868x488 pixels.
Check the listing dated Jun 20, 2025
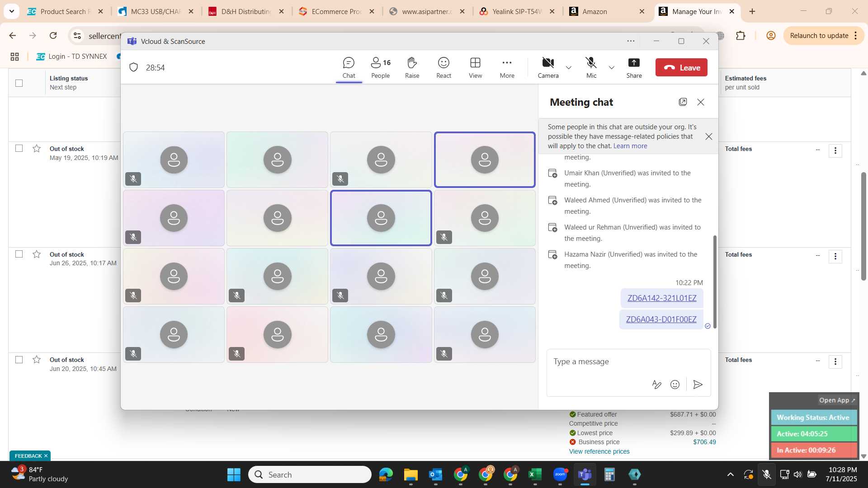19,360
